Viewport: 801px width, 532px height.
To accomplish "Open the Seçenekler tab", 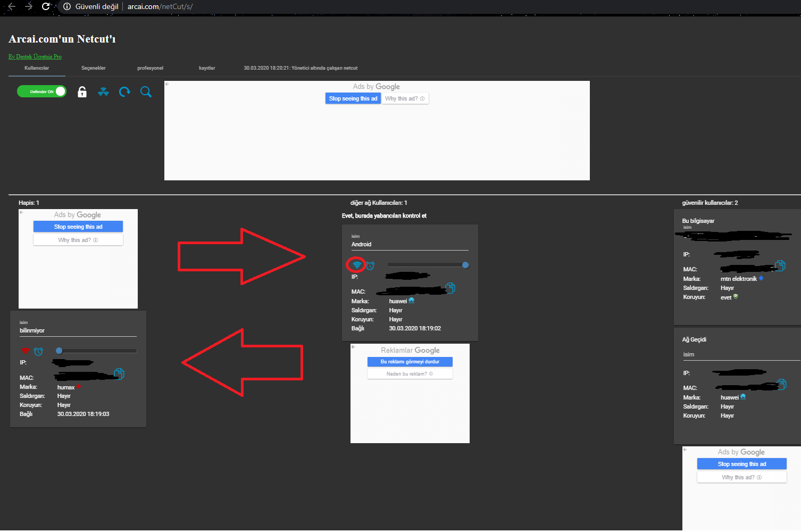I will click(94, 68).
